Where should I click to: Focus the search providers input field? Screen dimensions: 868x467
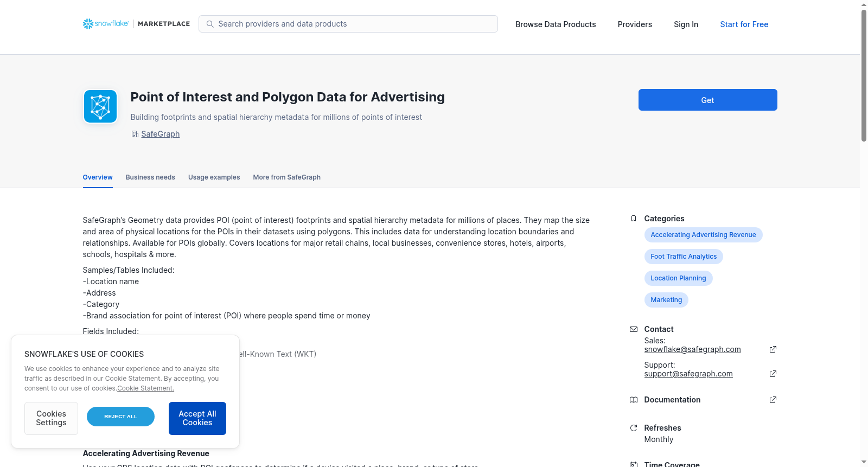(x=348, y=24)
